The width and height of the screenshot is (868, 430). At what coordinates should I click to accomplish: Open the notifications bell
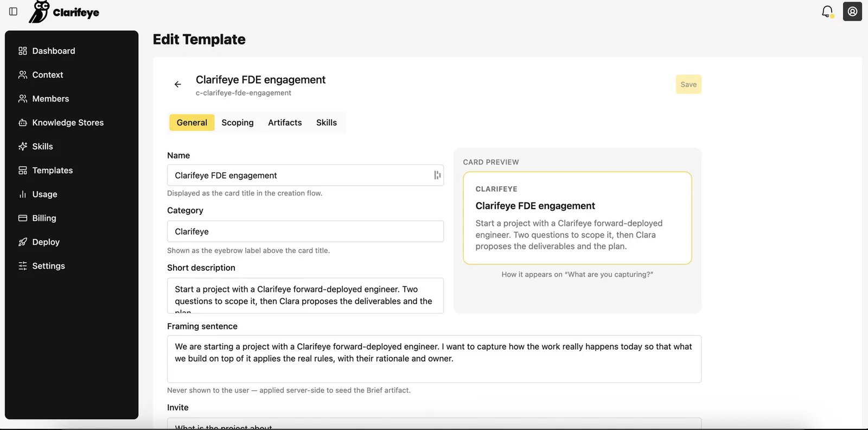(827, 11)
